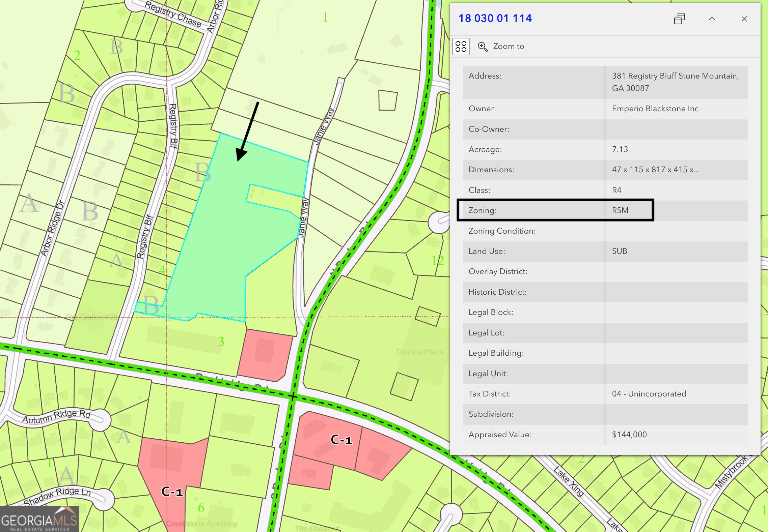Click the dock popup window icon
The width and height of the screenshot is (768, 532).
coord(679,19)
